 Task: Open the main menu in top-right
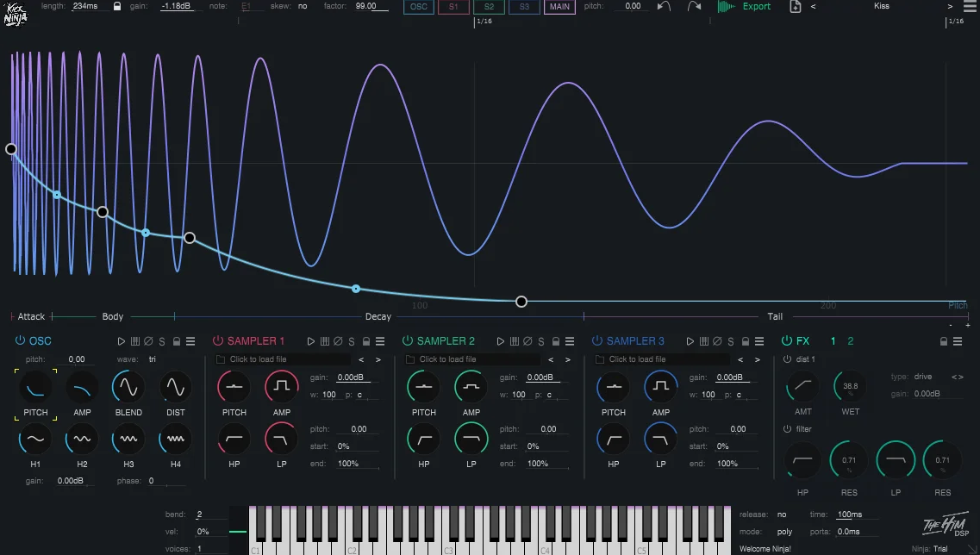pos(971,6)
